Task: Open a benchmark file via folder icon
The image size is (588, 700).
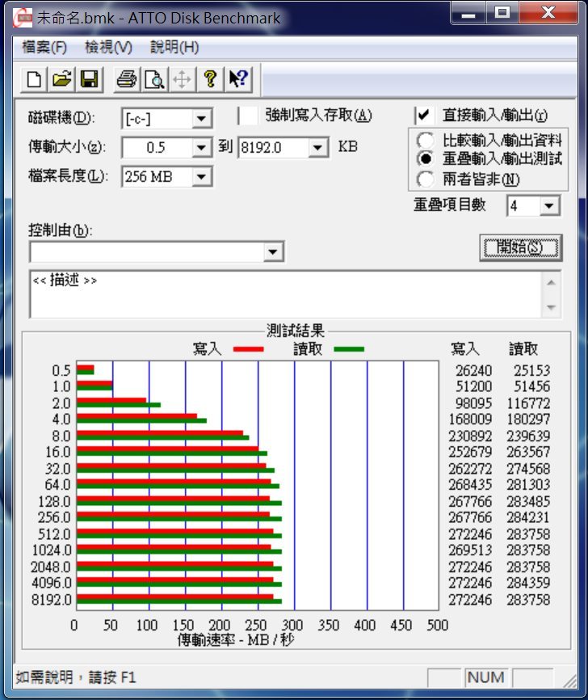Action: pos(62,79)
